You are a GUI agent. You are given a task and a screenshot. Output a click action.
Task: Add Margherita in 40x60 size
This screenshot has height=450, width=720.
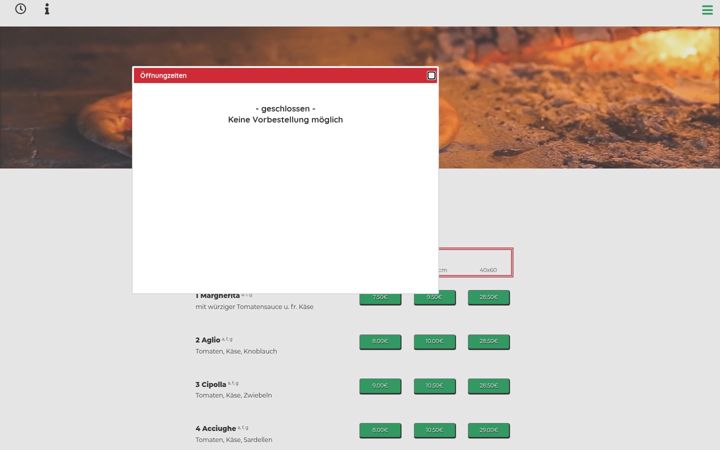[x=489, y=298]
